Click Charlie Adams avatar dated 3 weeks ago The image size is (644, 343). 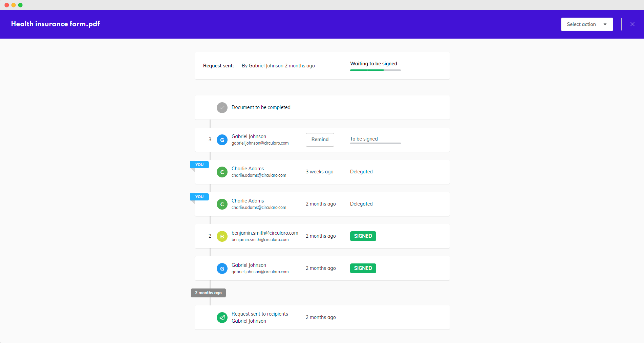222,172
